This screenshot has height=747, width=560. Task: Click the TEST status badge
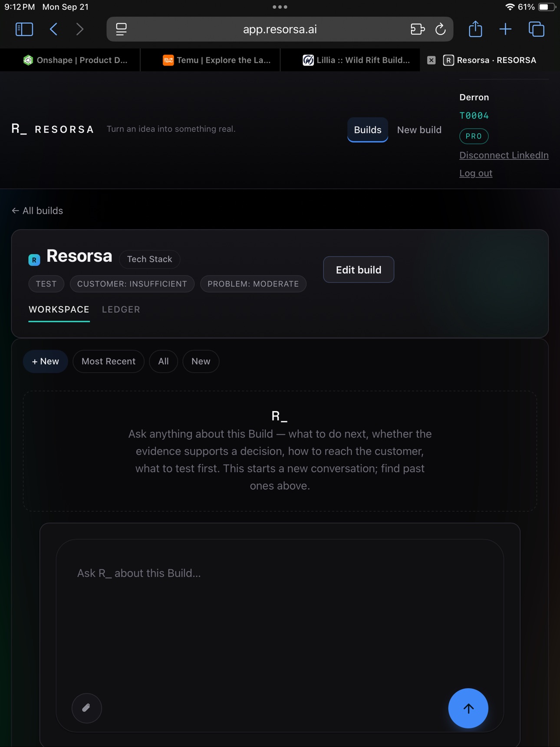pos(46,284)
